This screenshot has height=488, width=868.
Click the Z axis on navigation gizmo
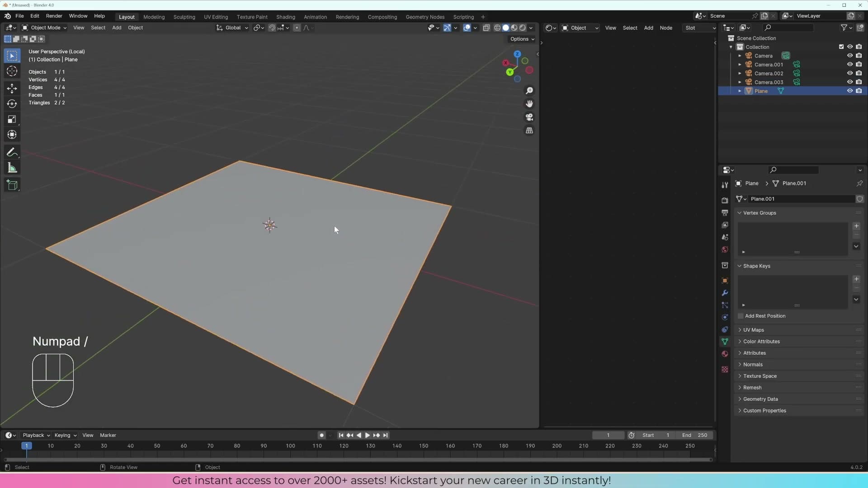click(x=517, y=54)
